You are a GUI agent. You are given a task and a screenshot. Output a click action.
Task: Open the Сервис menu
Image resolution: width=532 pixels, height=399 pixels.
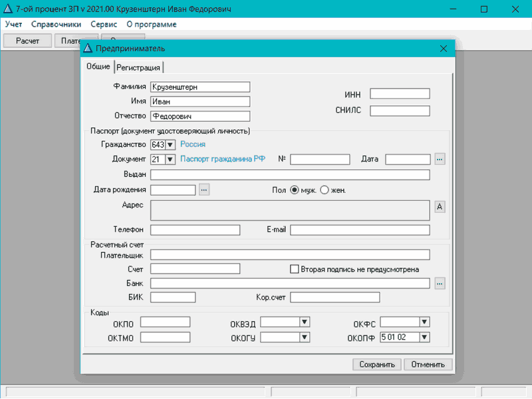(104, 24)
